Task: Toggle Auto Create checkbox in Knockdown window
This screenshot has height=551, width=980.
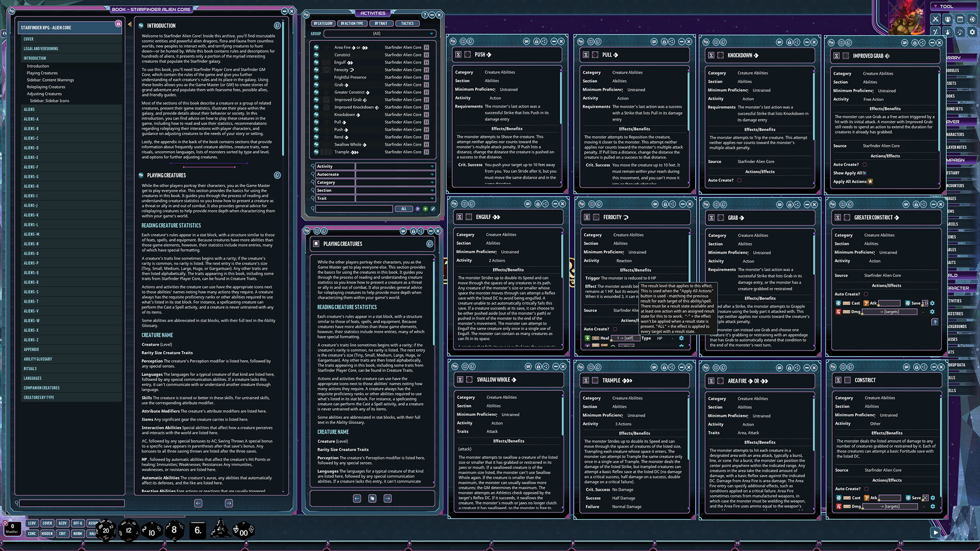Action: click(x=739, y=180)
